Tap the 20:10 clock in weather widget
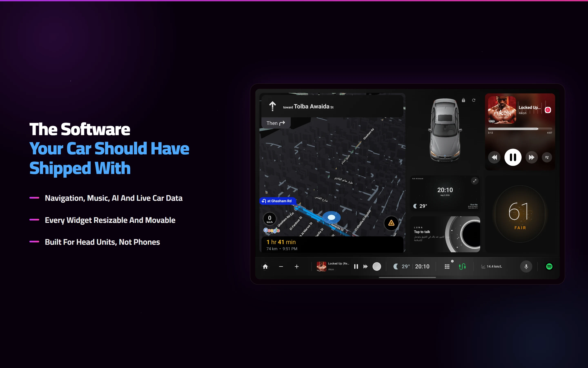Screen dimensions: 588x368 click(x=445, y=190)
